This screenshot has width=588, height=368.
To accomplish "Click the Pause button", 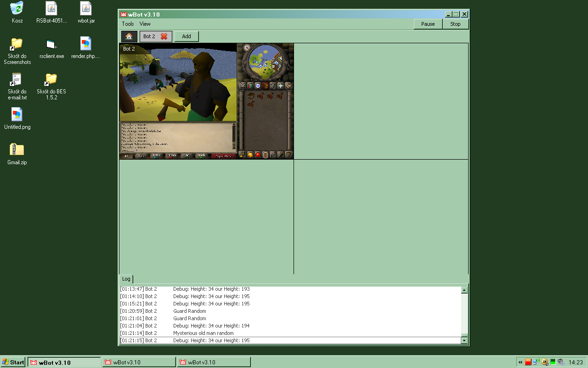I will click(428, 24).
